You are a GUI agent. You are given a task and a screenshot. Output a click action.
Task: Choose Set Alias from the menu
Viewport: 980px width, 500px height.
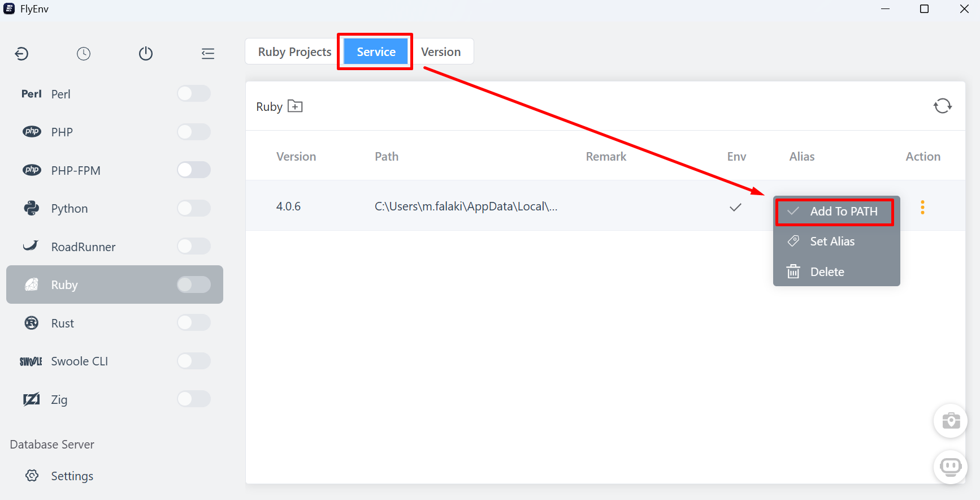coord(836,242)
